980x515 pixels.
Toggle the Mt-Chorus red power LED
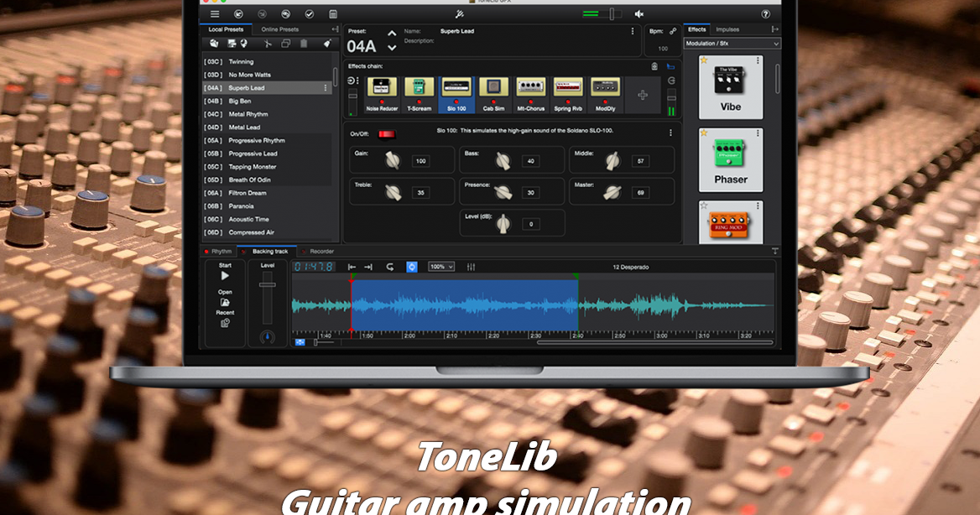530,101
